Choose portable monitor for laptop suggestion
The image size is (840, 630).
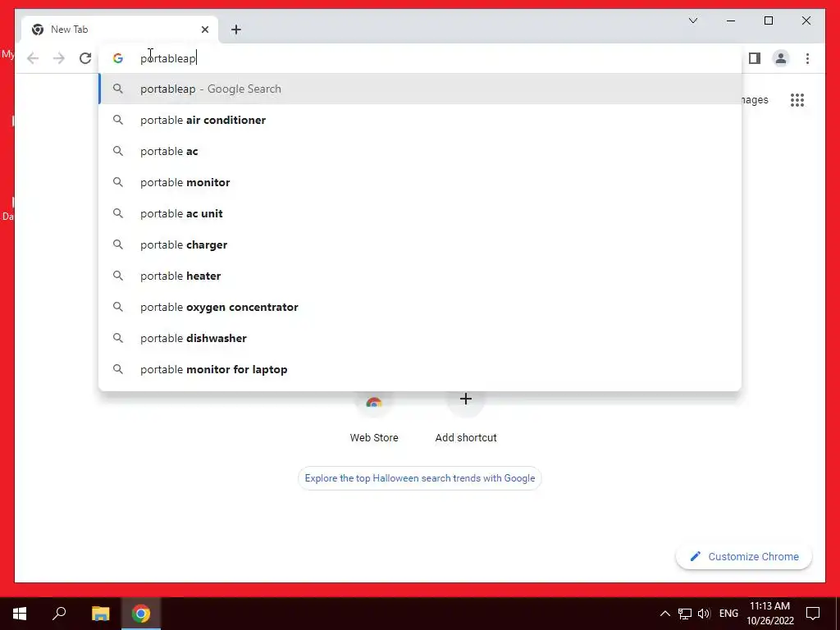pyautogui.click(x=420, y=369)
